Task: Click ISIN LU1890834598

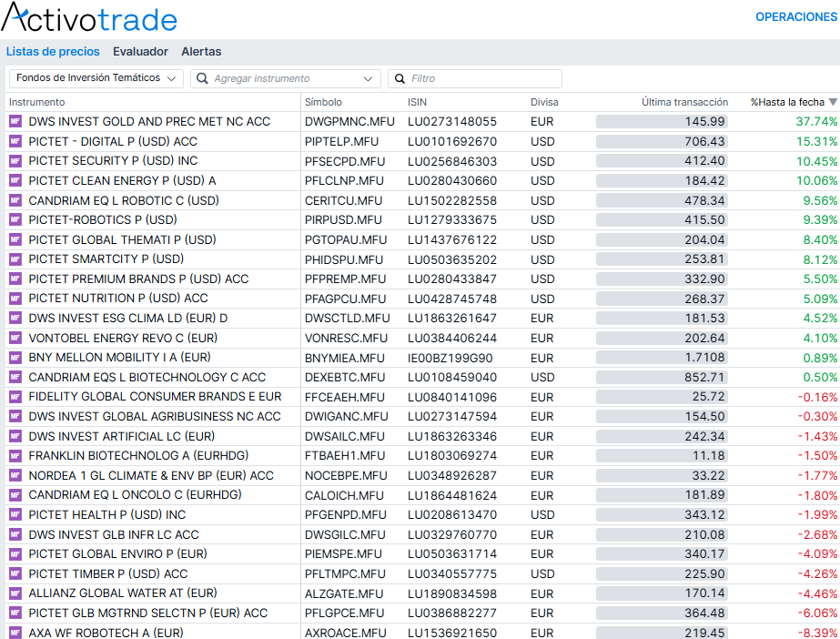Action: [x=452, y=593]
